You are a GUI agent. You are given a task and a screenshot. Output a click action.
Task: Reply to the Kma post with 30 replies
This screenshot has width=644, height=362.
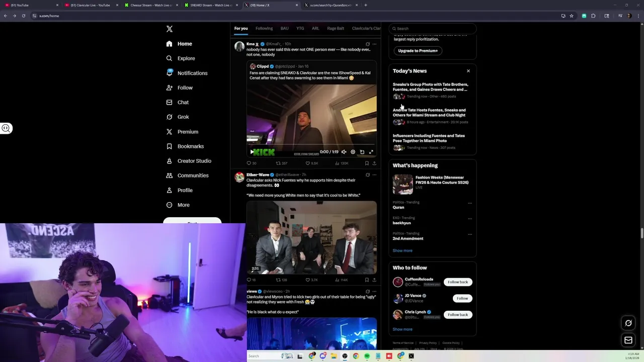click(x=252, y=163)
